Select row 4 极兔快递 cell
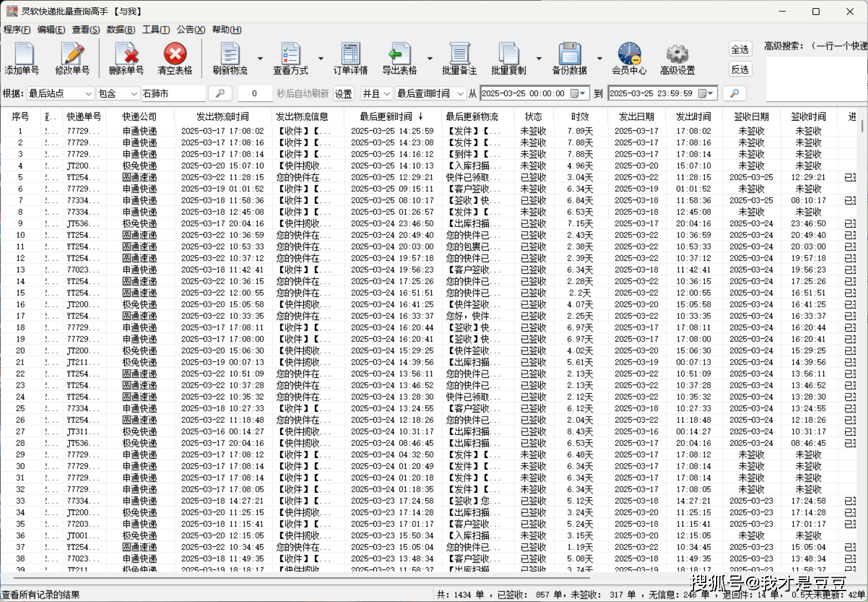 pos(139,166)
